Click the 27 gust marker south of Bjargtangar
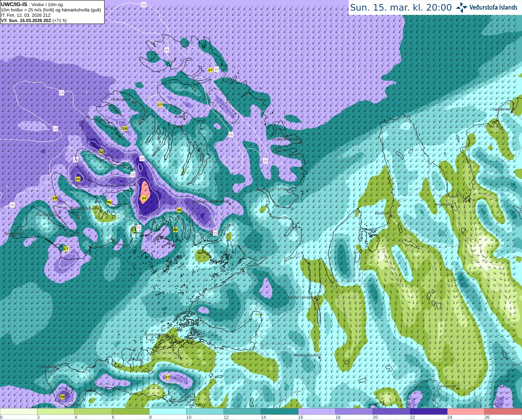Viewport: 522px width, 420px height. click(66, 249)
